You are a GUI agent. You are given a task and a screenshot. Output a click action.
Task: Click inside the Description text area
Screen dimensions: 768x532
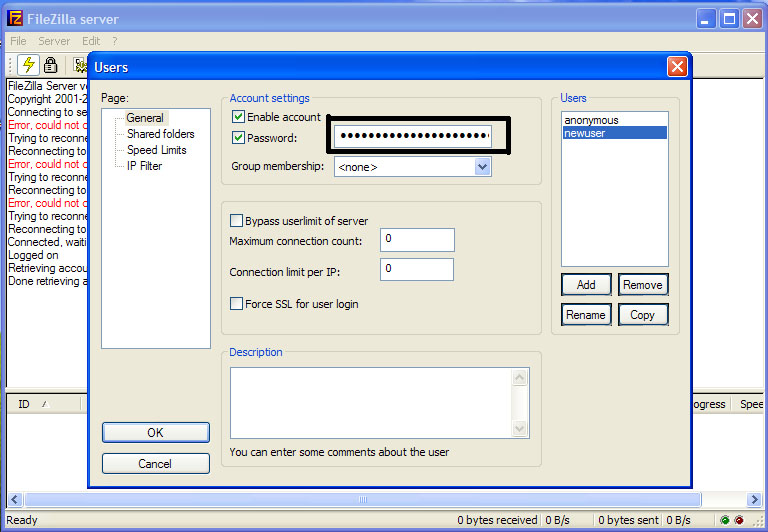(x=371, y=403)
